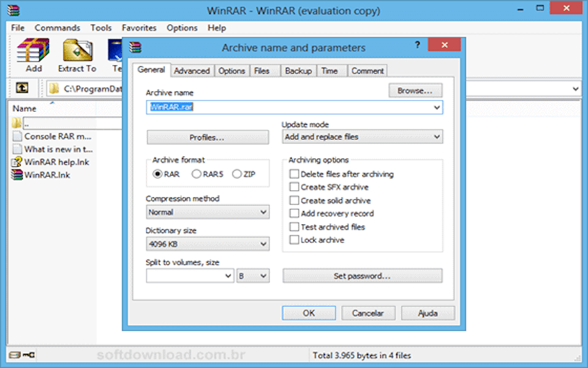Enable Add recovery record

click(x=295, y=213)
